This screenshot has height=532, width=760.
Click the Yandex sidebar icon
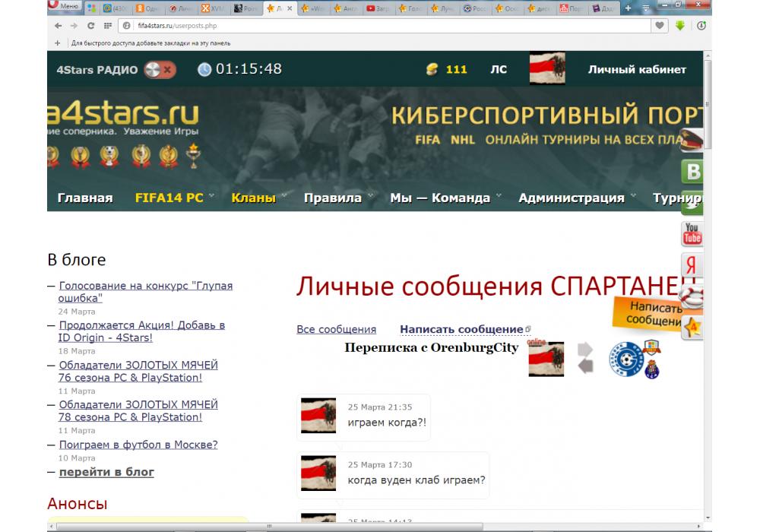coord(691,265)
